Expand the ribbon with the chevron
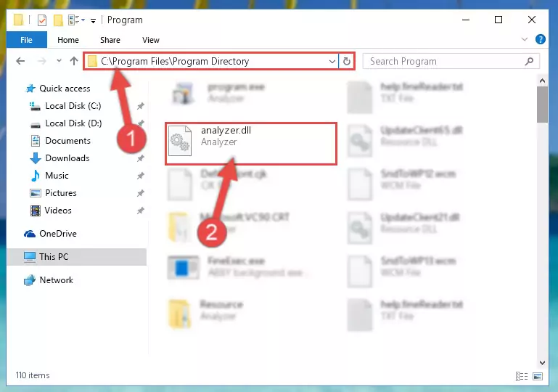This screenshot has width=558, height=392. (x=524, y=39)
